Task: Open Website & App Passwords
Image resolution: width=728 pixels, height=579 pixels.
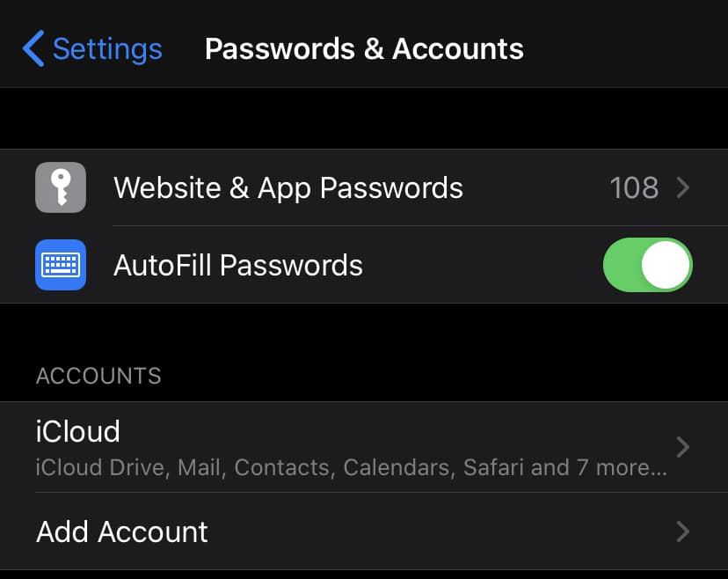Action: coord(288,187)
